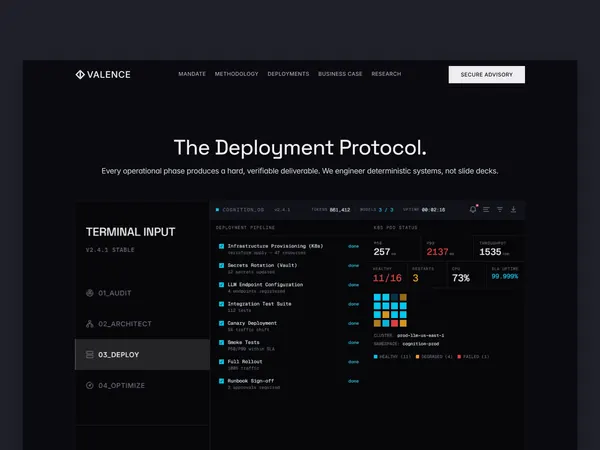Click 'done' status for Canary Deployment
This screenshot has height=450, width=600.
click(354, 323)
